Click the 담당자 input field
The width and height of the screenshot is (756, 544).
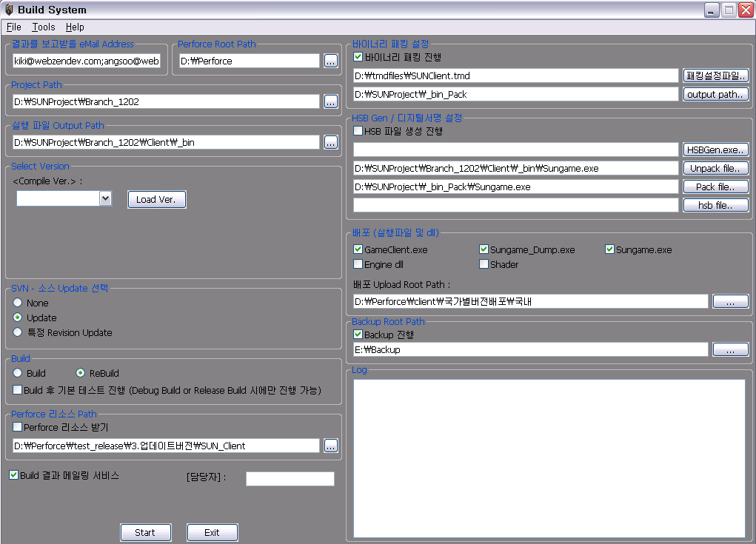290,479
